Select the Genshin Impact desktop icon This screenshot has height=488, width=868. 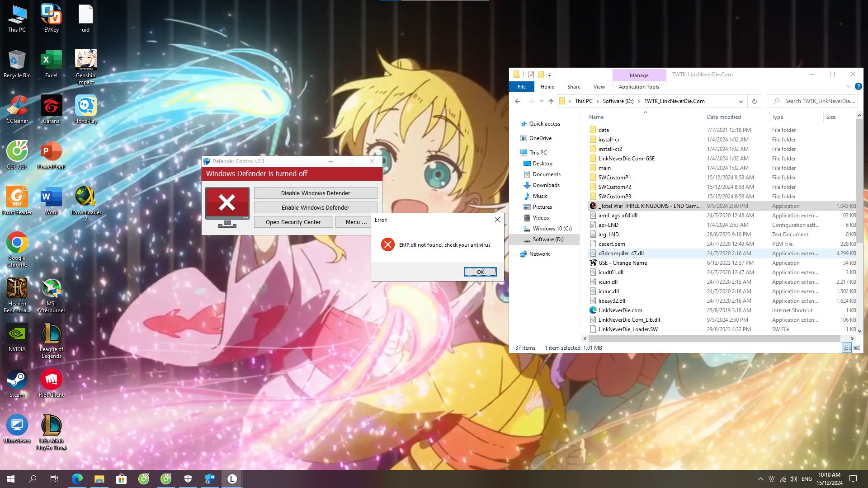(x=85, y=64)
